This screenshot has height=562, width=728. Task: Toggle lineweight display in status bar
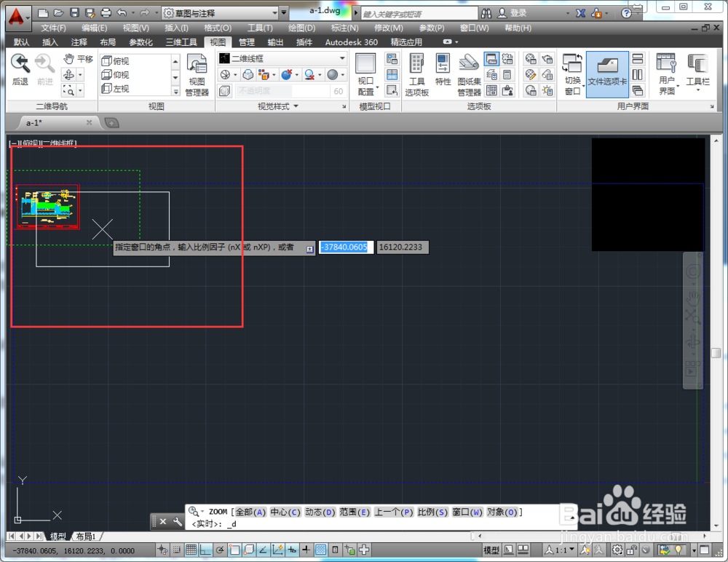pos(306,550)
